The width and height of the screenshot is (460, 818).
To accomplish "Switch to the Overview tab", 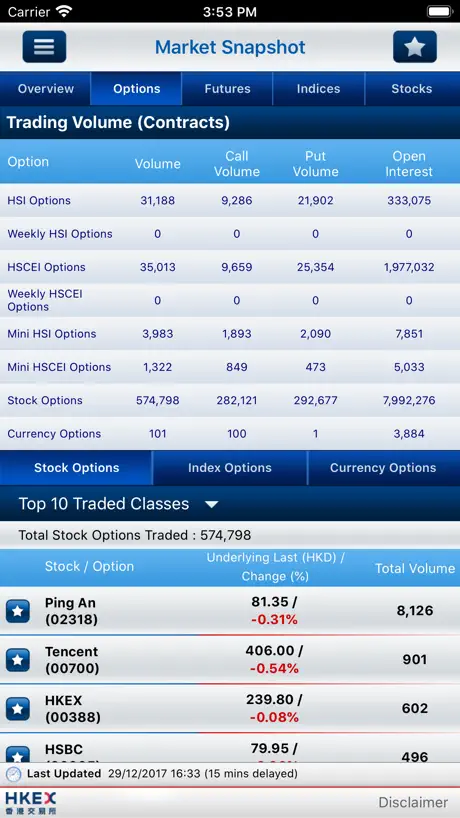I will [46, 89].
